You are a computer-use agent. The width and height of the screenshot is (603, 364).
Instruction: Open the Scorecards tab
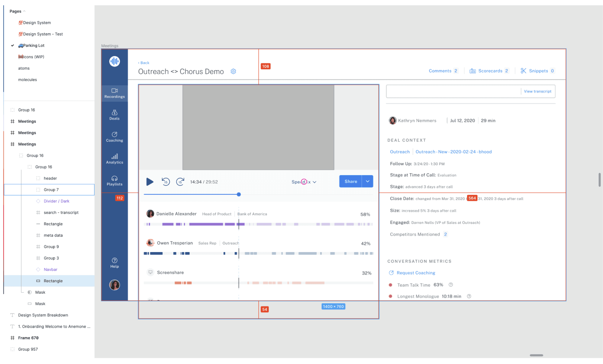[x=490, y=71]
